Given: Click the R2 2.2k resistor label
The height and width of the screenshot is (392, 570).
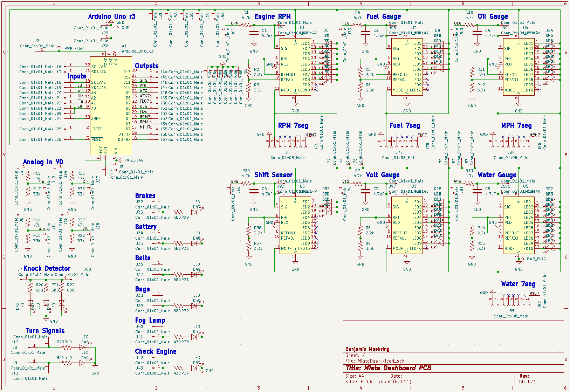Looking at the screenshot, I should (x=258, y=72).
